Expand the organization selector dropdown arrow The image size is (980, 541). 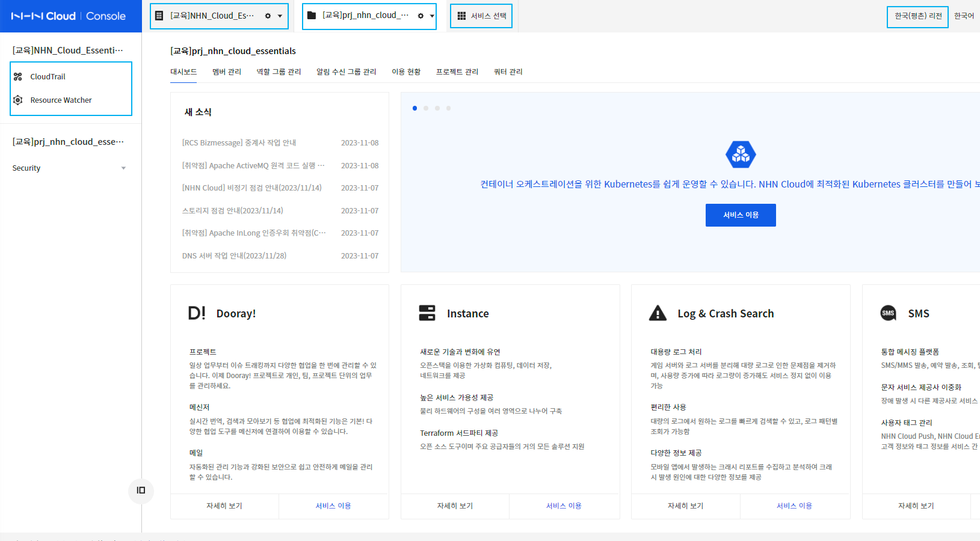tap(280, 16)
